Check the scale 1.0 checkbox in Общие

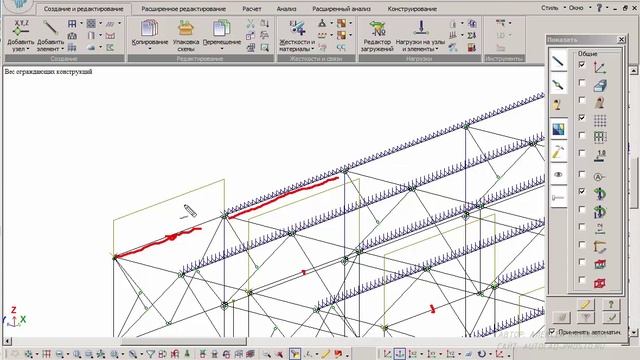point(582,153)
